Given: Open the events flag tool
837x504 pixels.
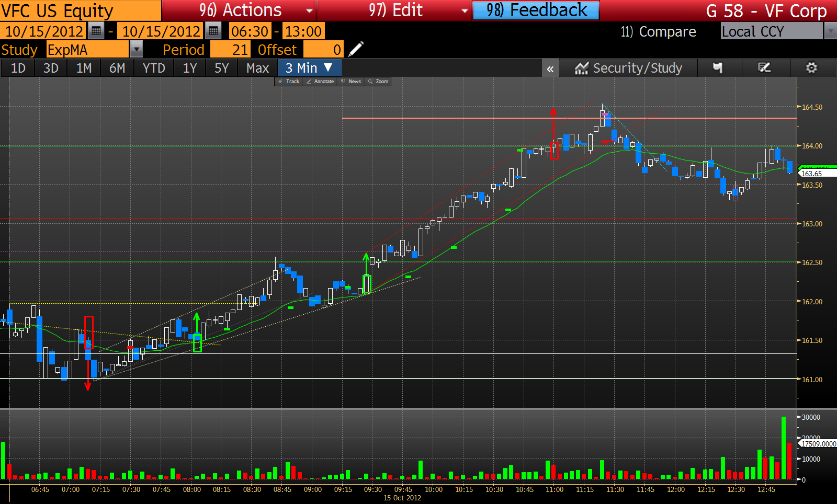Looking at the screenshot, I should (x=718, y=68).
